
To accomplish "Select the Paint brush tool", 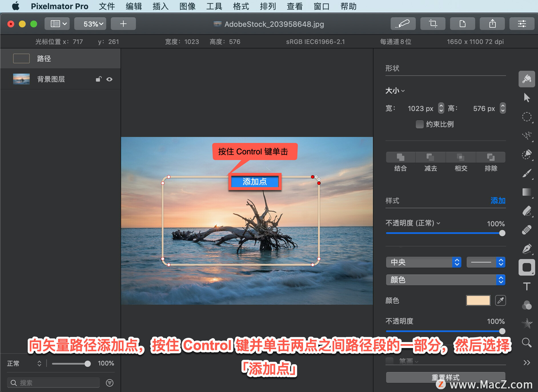I will point(527,173).
